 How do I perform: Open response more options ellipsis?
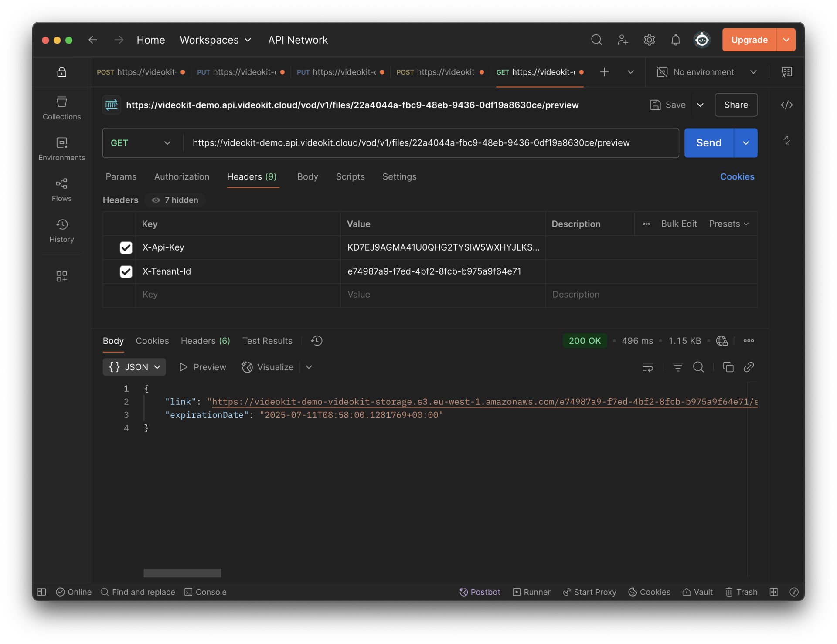pyautogui.click(x=749, y=341)
